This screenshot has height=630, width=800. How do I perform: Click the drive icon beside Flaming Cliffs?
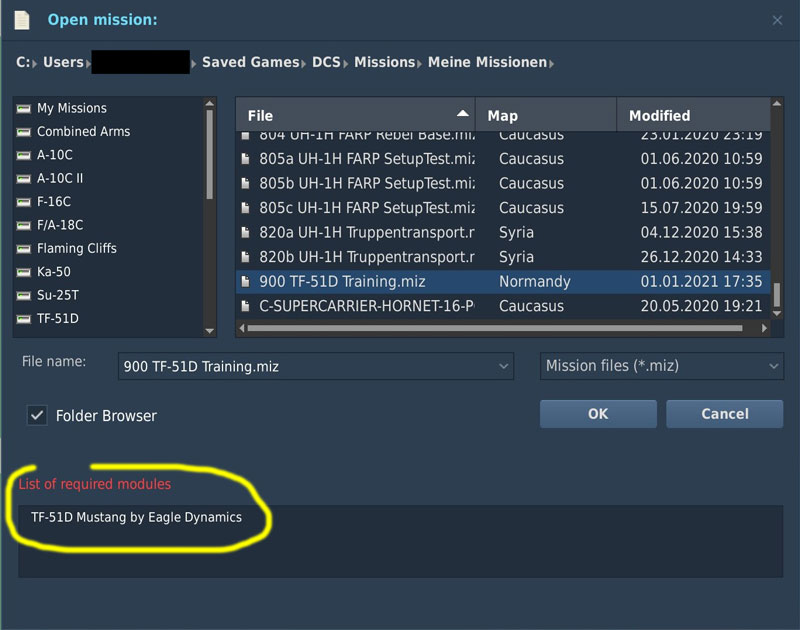(23, 249)
